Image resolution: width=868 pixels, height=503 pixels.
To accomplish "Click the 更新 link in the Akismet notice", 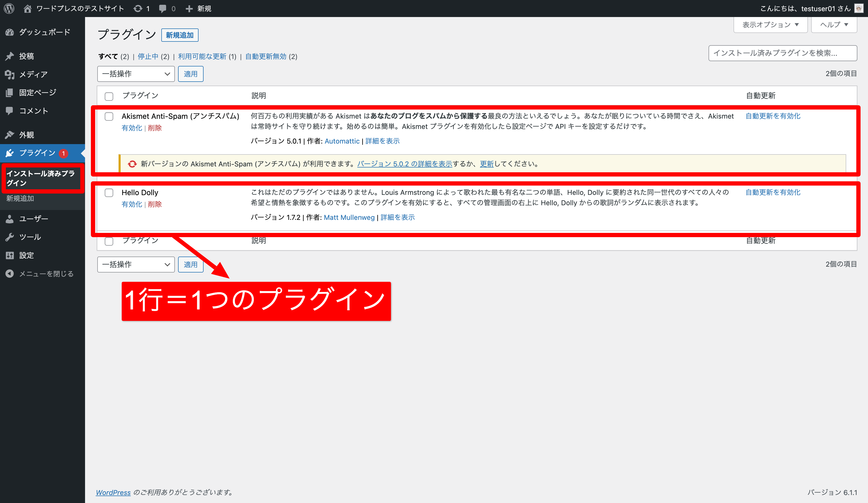I will tap(487, 164).
